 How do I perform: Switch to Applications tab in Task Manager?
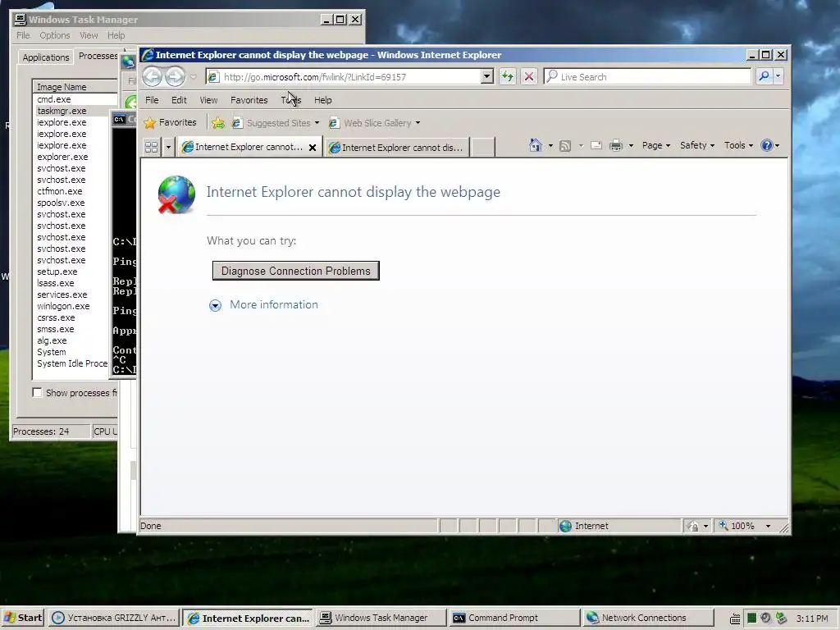[x=46, y=57]
